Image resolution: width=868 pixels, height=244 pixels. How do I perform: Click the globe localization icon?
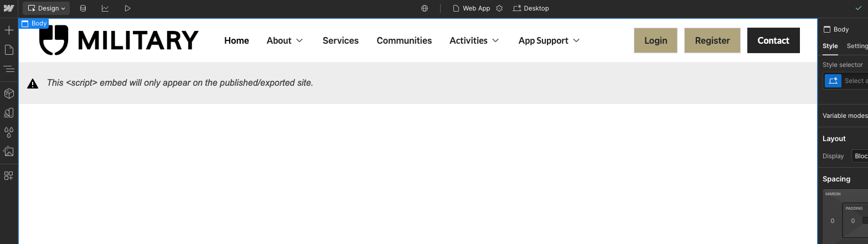click(425, 8)
